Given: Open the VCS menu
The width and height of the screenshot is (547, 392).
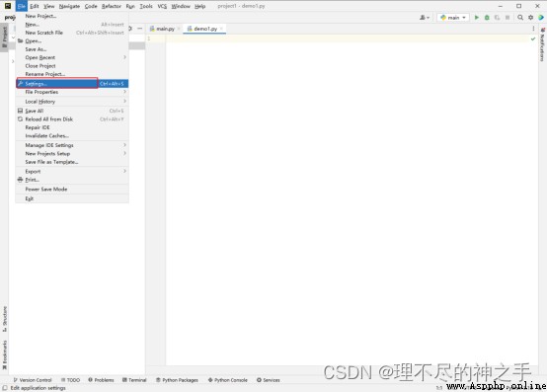Looking at the screenshot, I should coord(162,6).
